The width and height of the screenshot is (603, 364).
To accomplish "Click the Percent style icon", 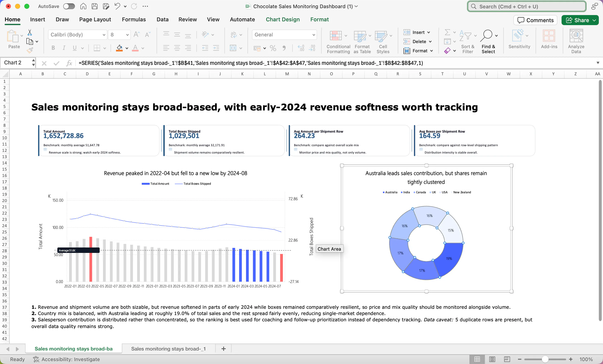I will coord(273,48).
